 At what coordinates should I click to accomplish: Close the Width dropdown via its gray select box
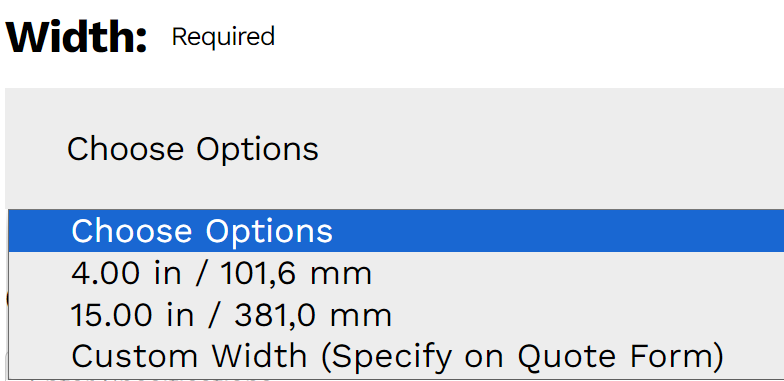(394, 148)
